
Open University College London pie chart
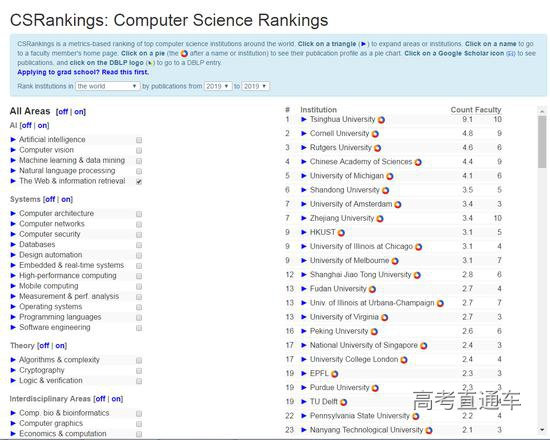[x=404, y=360]
